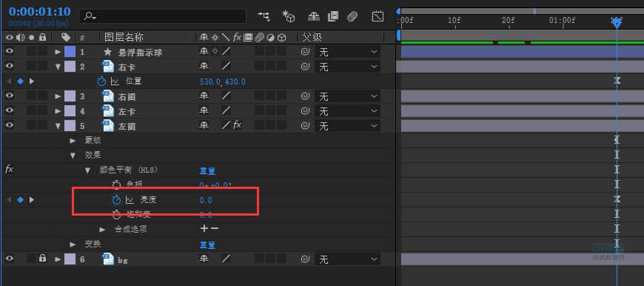Image resolution: width=644 pixels, height=286 pixels.
Task: Hide the 右卡 layer with the eye icon
Action: pyautogui.click(x=10, y=67)
